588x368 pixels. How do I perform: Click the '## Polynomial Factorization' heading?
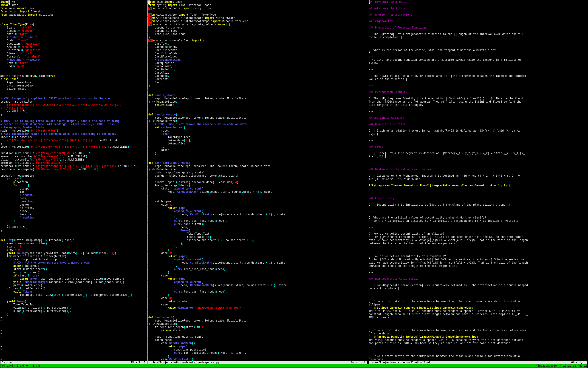[x=390, y=9]
